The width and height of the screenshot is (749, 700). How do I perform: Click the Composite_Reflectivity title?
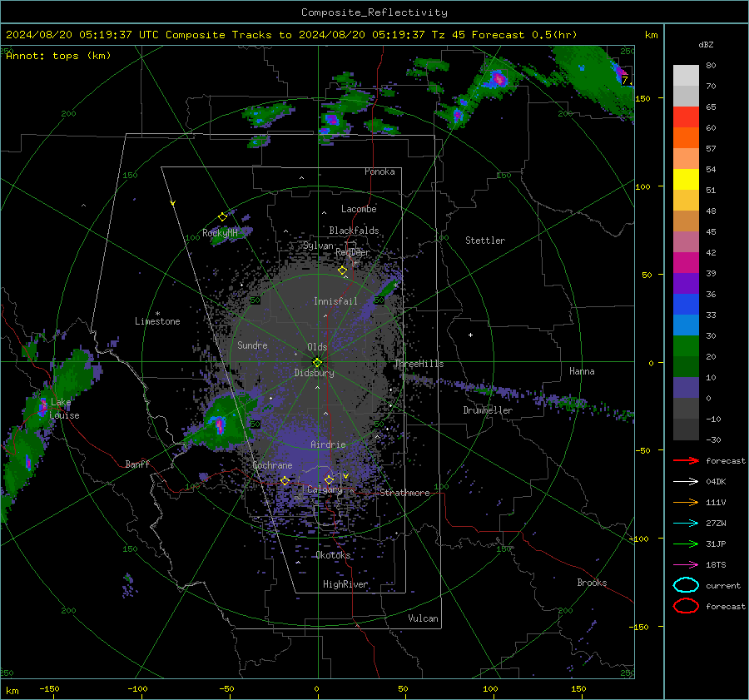[x=374, y=12]
